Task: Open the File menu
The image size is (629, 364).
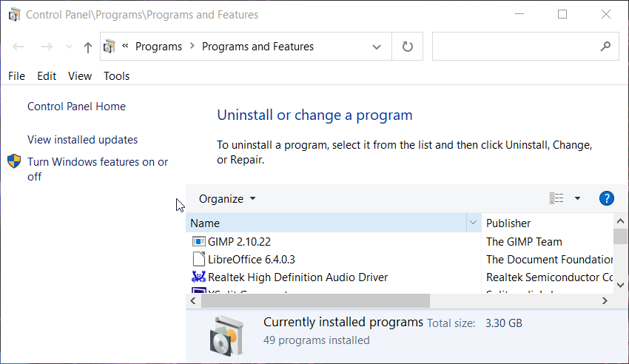Action: (16, 75)
